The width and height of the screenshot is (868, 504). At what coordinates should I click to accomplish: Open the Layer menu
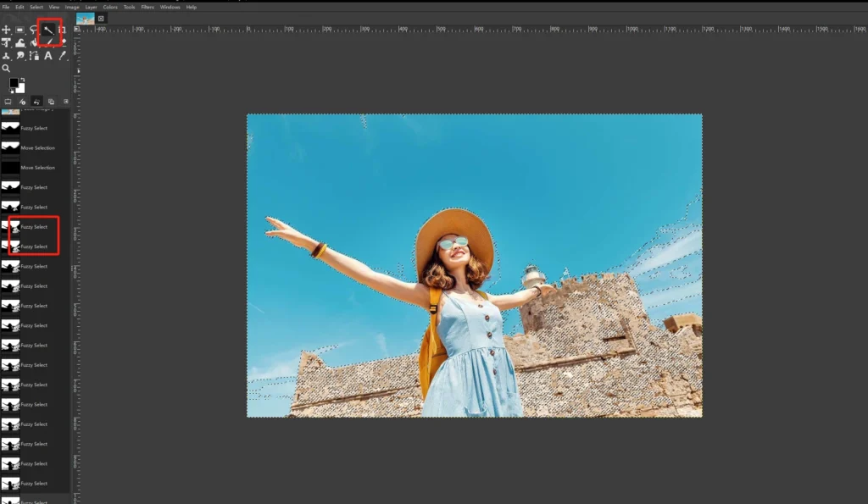tap(91, 7)
